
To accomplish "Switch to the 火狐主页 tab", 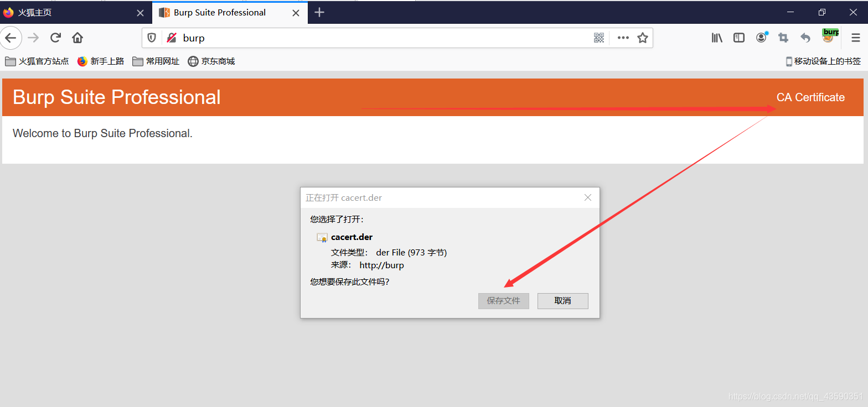I will pyautogui.click(x=75, y=12).
